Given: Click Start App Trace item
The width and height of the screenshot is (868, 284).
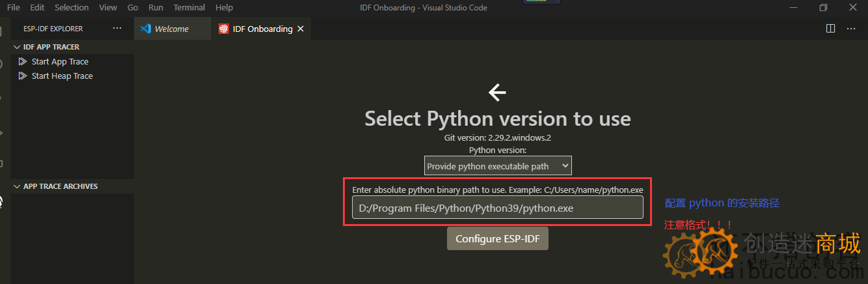Looking at the screenshot, I should coord(60,62).
